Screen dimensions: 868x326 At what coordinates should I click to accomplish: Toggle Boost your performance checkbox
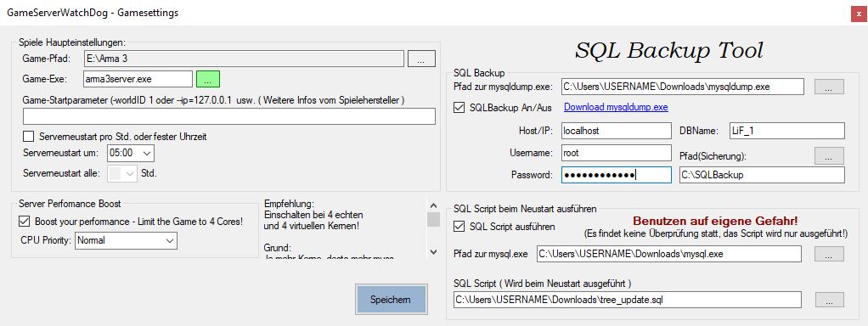(24, 222)
